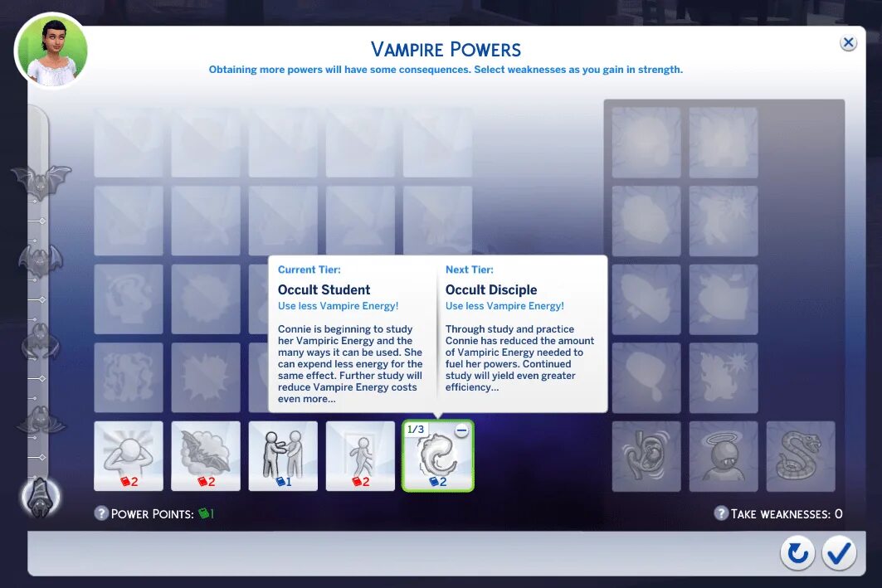Select the locked head-with-swirl power tile
The width and height of the screenshot is (882, 588).
coord(129,299)
